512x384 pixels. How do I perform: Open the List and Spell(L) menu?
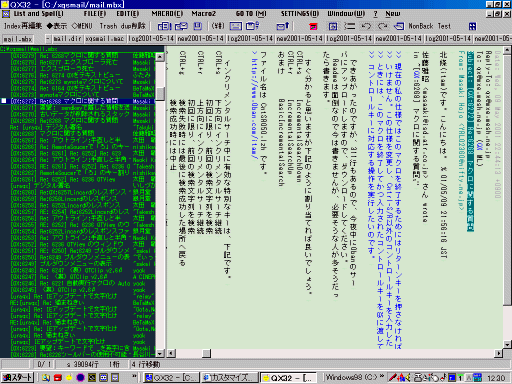point(38,14)
